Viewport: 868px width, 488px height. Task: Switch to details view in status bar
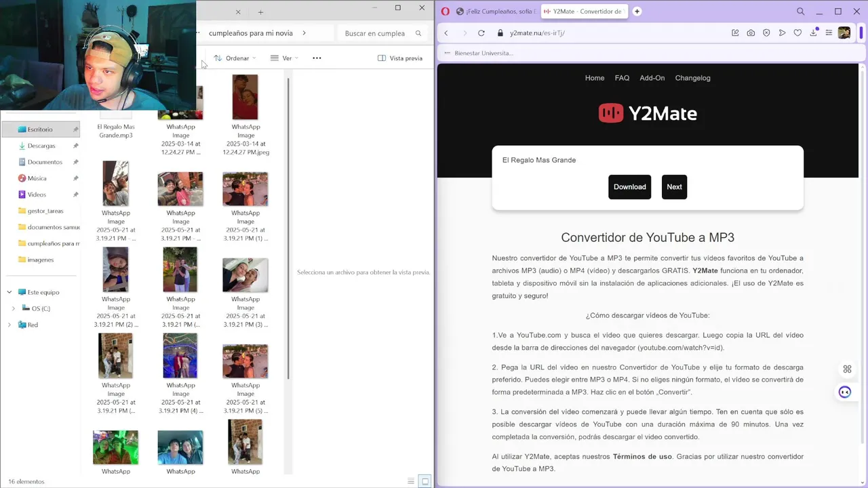tap(411, 481)
